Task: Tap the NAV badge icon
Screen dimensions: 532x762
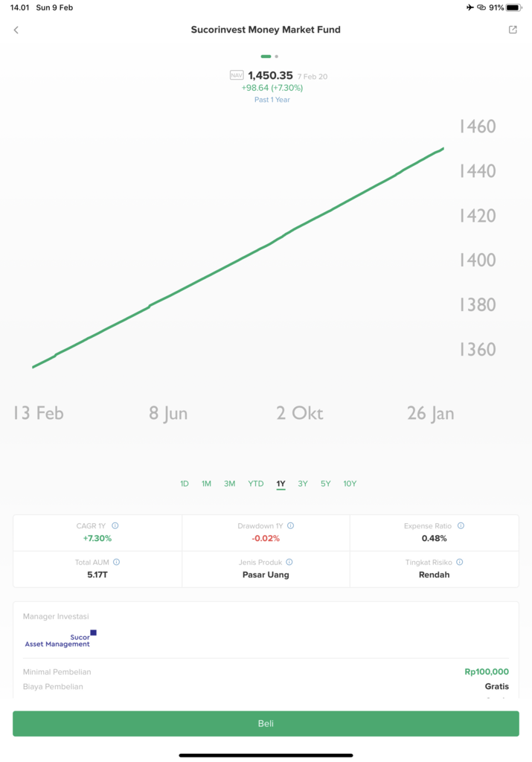Action: click(237, 75)
